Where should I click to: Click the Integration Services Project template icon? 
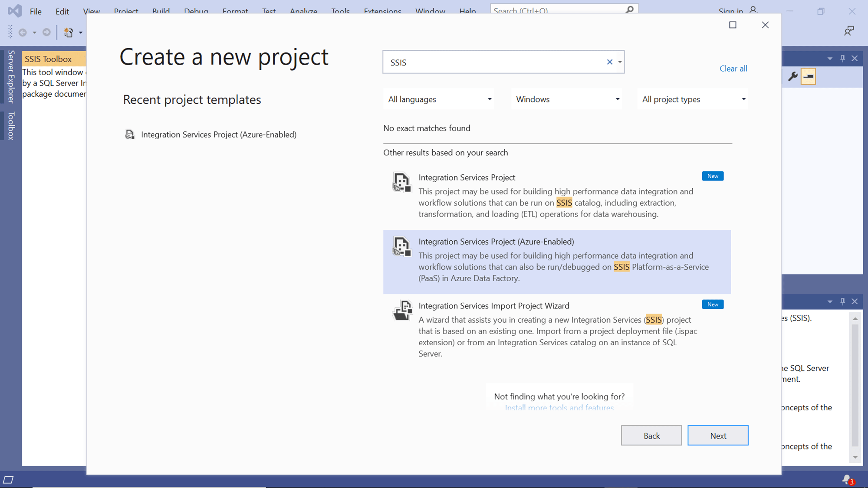pos(401,182)
